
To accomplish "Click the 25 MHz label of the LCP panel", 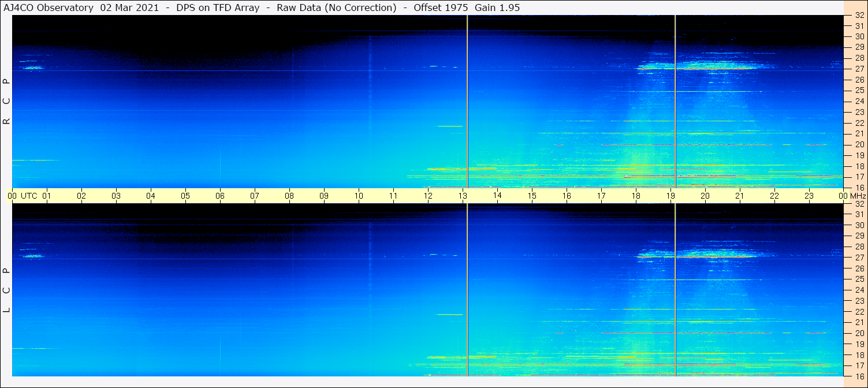I will pos(859,279).
